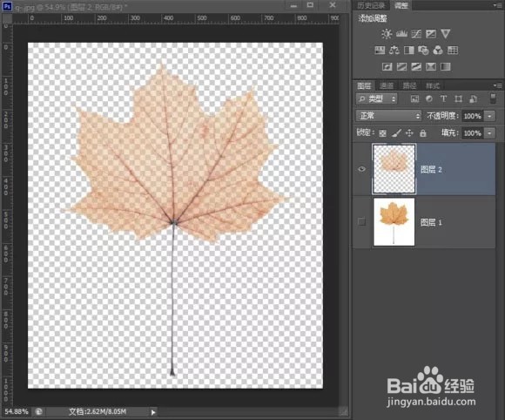Hide layer 图层 2 with eye icon
This screenshot has width=505, height=420.
click(x=361, y=169)
